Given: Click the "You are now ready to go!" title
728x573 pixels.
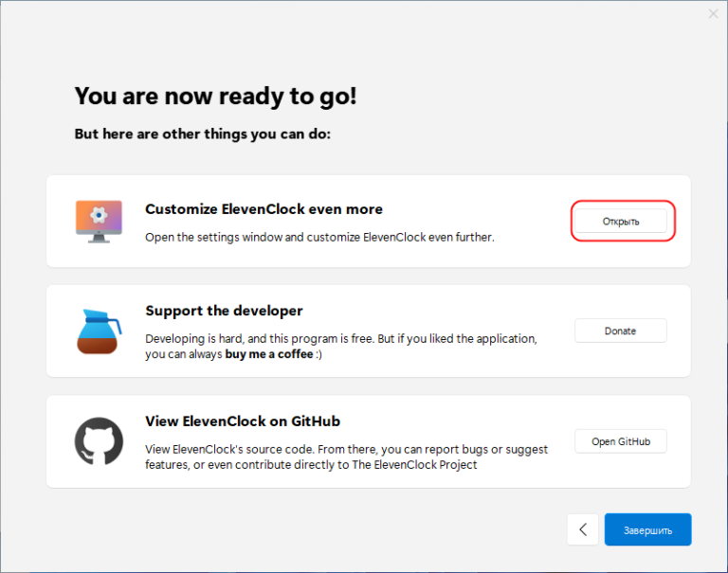Looking at the screenshot, I should point(215,96).
